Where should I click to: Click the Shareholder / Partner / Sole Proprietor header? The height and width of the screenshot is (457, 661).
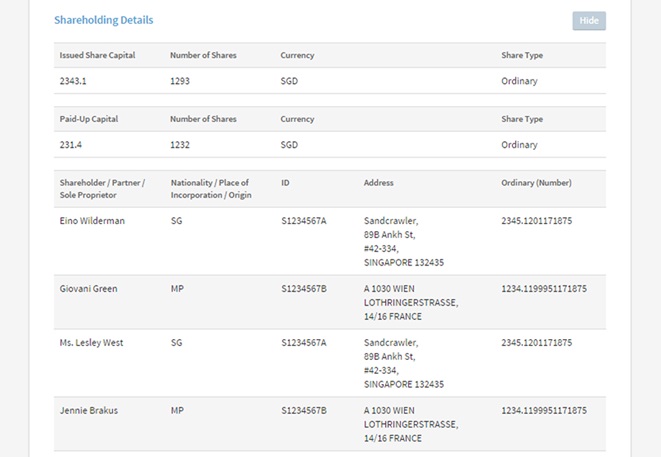[103, 189]
